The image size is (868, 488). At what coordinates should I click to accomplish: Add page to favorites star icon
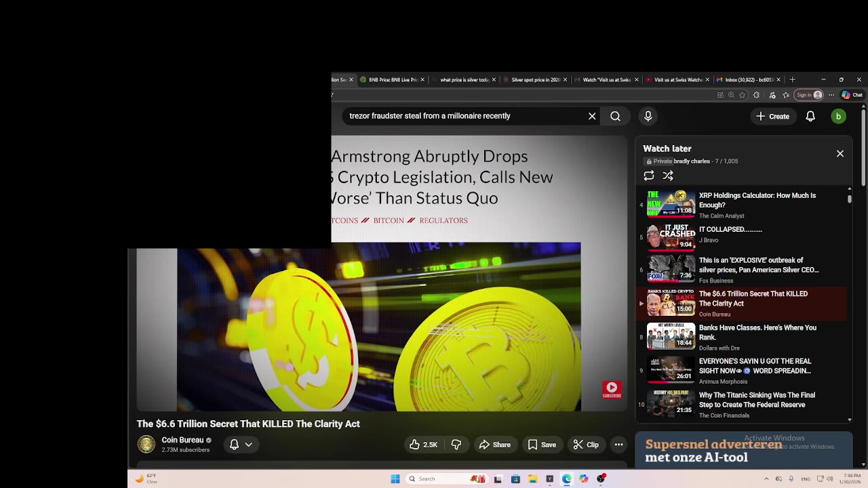743,95
